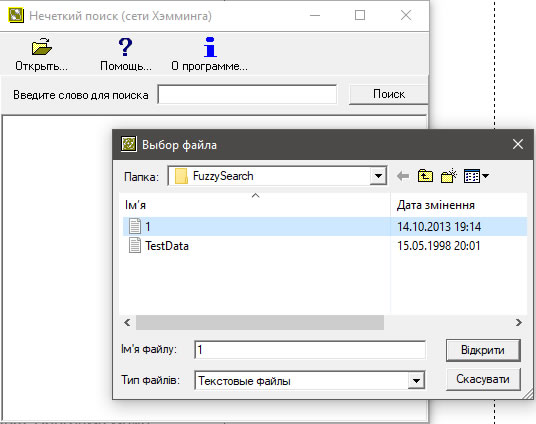Go back using the arrow icon in dialog
Image resolution: width=536 pixels, height=424 pixels.
[403, 176]
